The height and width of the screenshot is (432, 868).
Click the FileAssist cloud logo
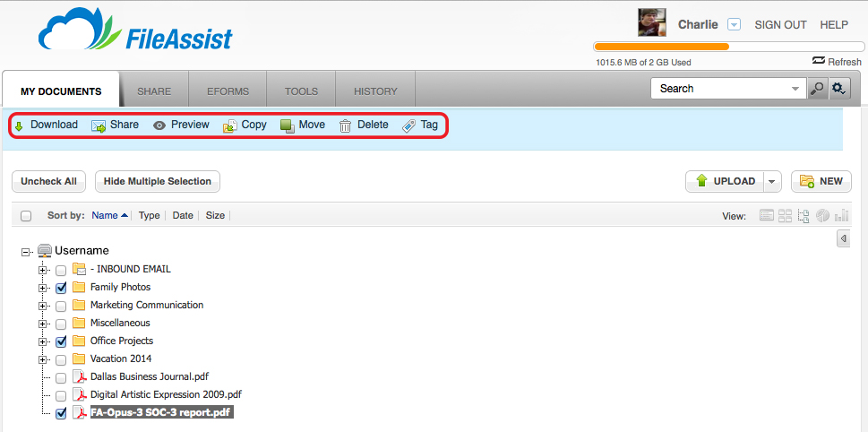coord(135,30)
